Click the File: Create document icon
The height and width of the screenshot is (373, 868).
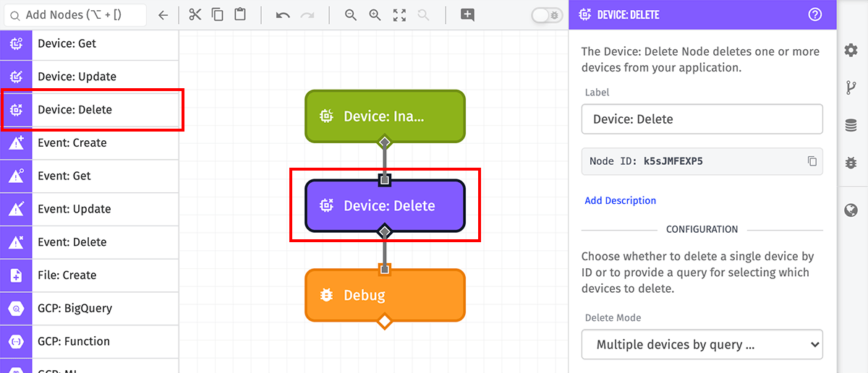(16, 275)
